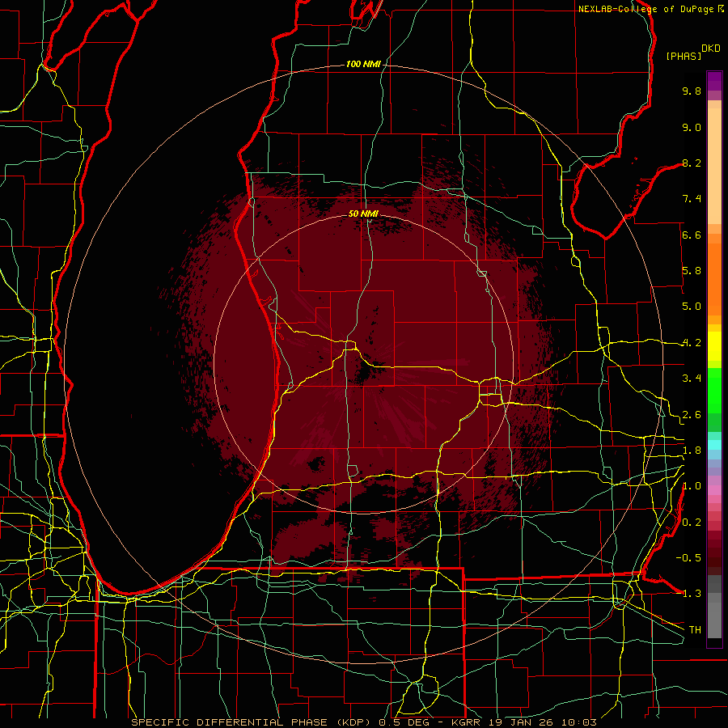
Task: Click the 3.4 value on the scale
Action: [692, 379]
